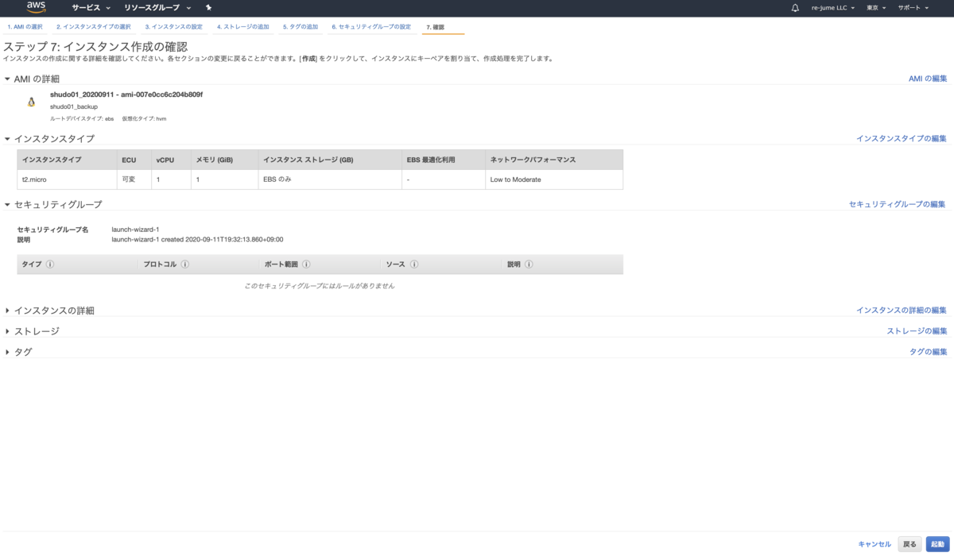Open the サービス dropdown menu
The image size is (954, 560).
click(x=89, y=7)
